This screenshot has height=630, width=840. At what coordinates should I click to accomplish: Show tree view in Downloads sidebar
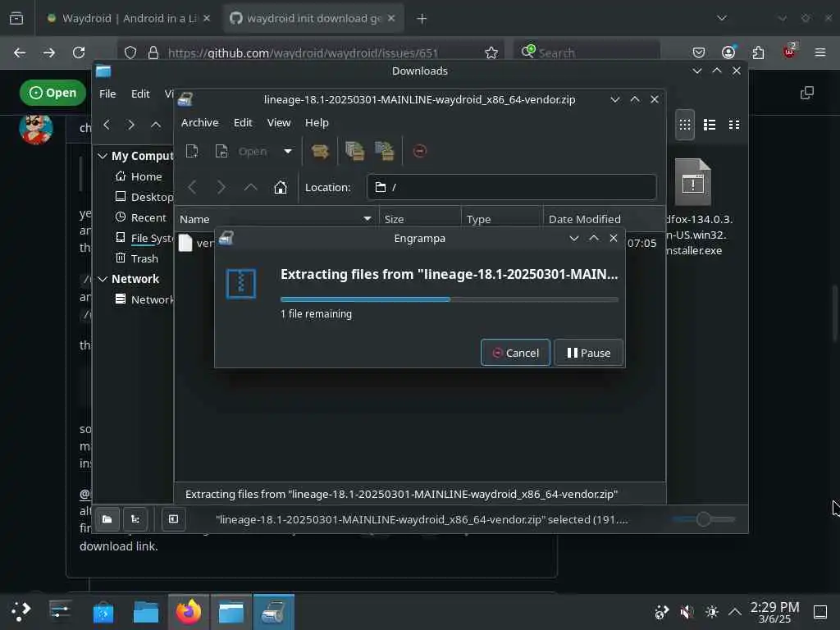coord(135,519)
